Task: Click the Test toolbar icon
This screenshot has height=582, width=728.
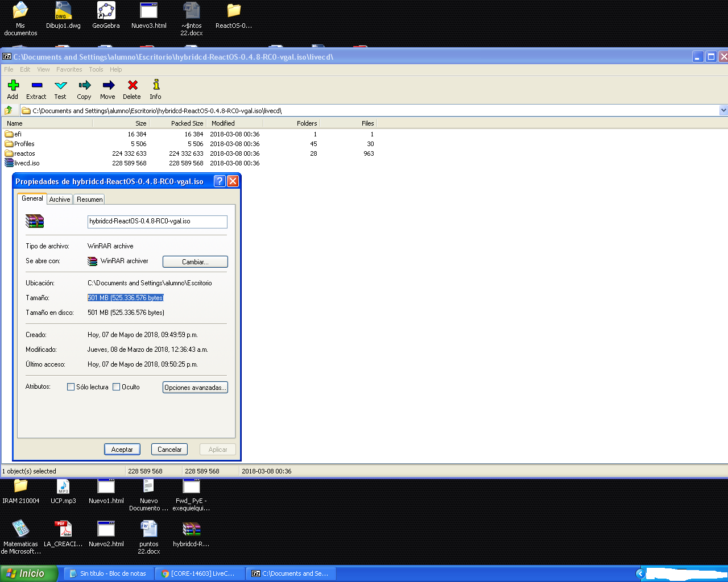Action: coord(61,85)
